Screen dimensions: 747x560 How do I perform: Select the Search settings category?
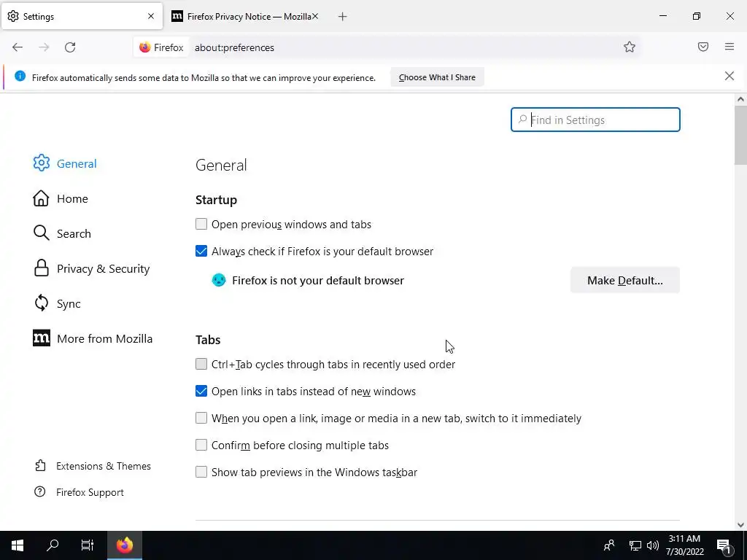[x=74, y=234]
